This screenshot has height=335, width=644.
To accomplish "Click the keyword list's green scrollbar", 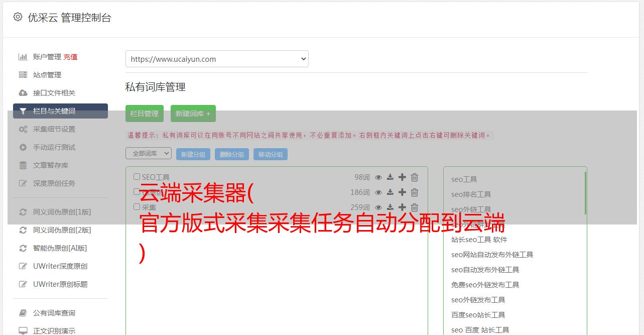I will coord(585,193).
